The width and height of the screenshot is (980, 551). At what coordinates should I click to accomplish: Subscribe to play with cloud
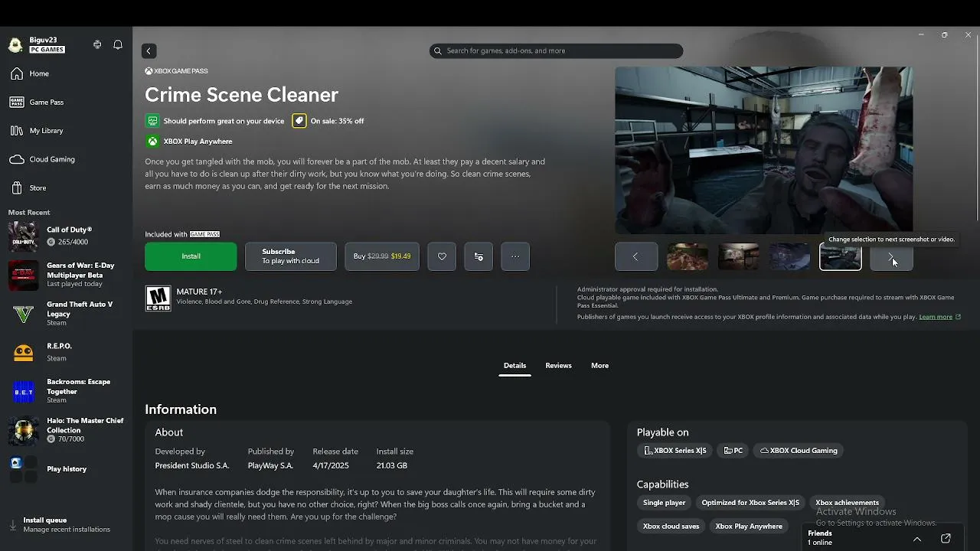click(x=290, y=256)
